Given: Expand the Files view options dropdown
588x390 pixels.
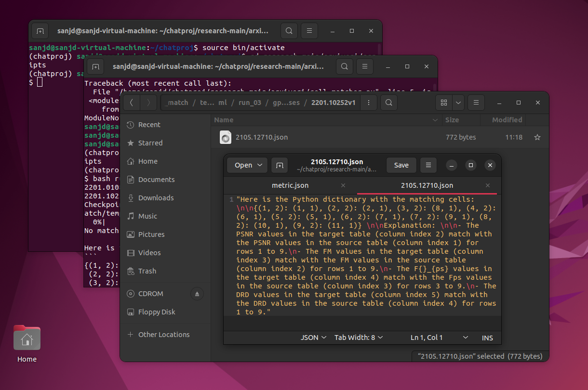Looking at the screenshot, I should click(458, 103).
